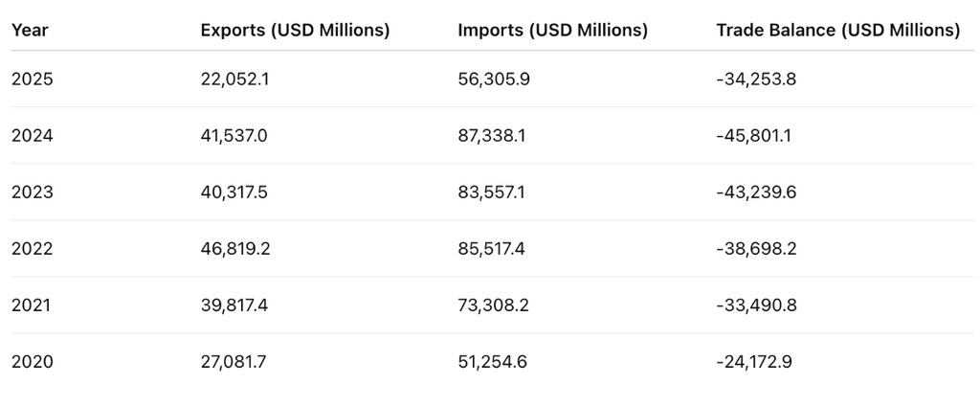
Task: Click the 2021 year cell
Action: [32, 305]
